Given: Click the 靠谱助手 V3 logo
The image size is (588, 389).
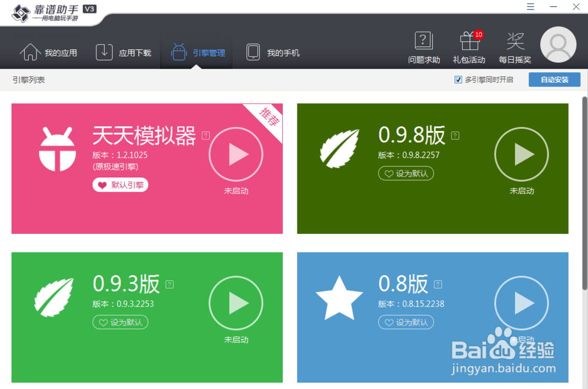Looking at the screenshot, I should point(54,13).
